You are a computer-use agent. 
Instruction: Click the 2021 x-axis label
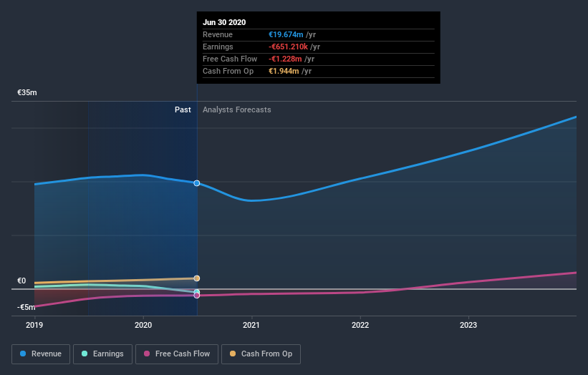coord(251,325)
